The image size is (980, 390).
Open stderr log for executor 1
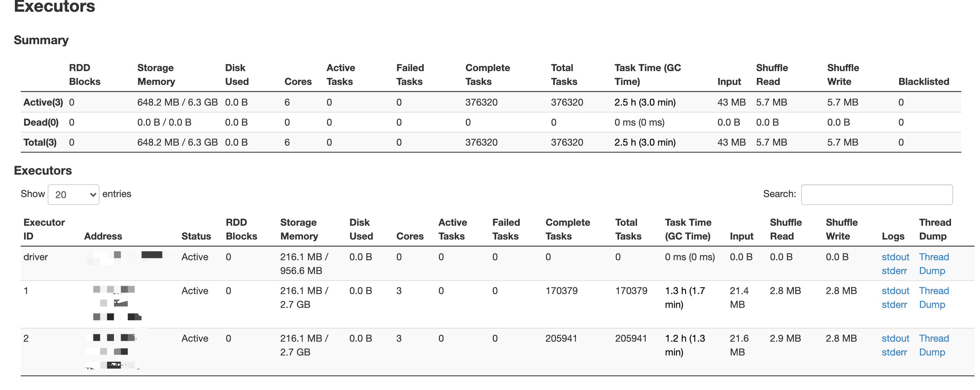(894, 304)
